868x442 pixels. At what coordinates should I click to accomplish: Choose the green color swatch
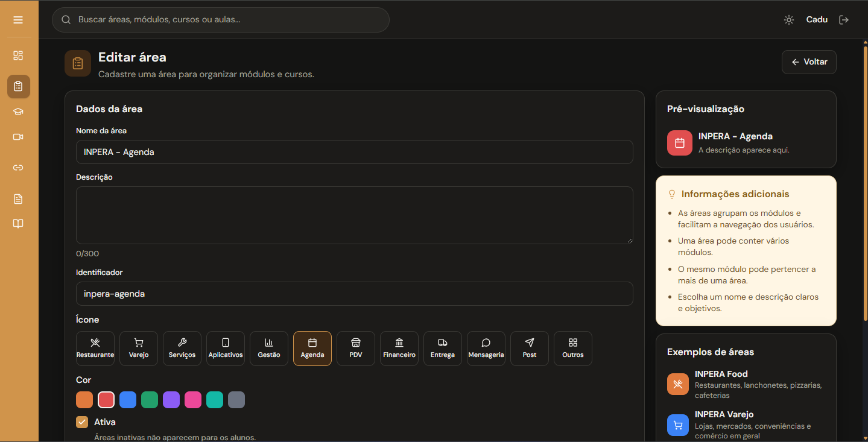click(150, 400)
